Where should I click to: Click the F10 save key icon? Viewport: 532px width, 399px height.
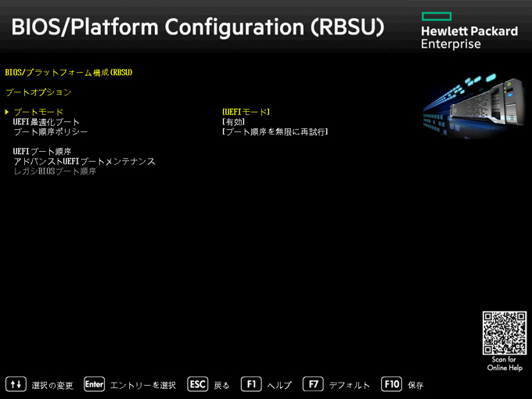coord(391,384)
